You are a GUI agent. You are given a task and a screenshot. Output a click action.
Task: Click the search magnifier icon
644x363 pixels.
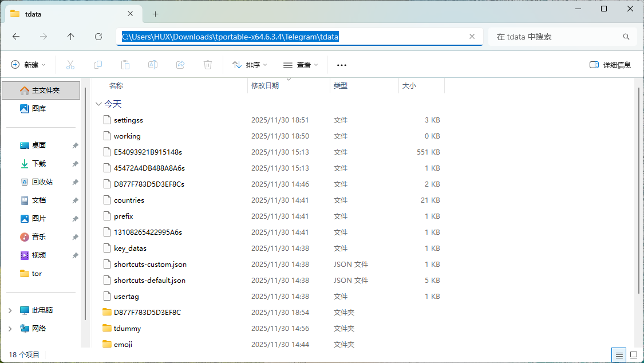coord(626,37)
